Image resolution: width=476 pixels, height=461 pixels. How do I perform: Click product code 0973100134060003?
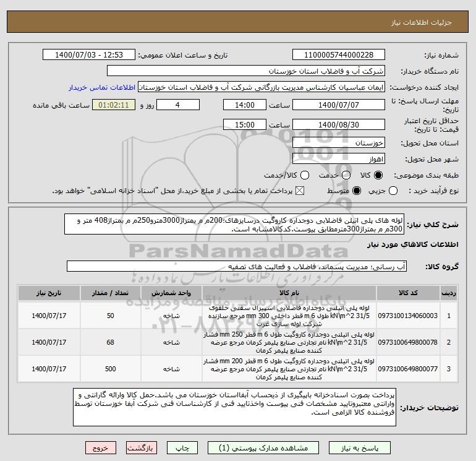coord(408,316)
